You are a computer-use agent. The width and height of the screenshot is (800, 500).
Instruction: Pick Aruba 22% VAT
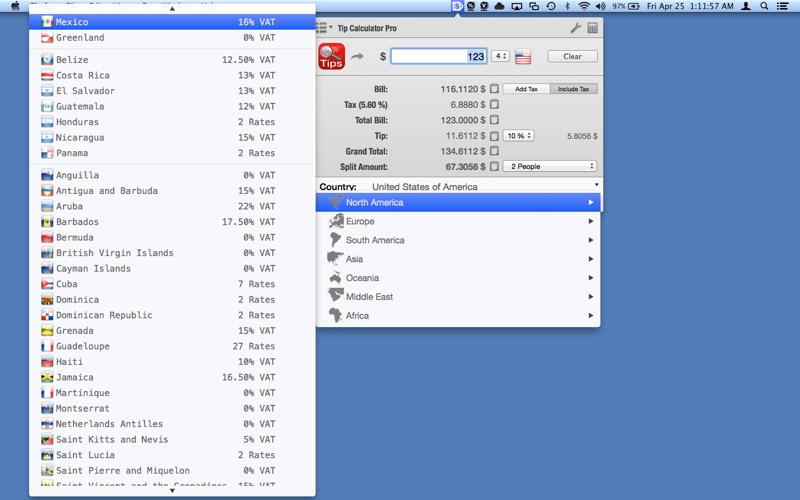[172, 206]
